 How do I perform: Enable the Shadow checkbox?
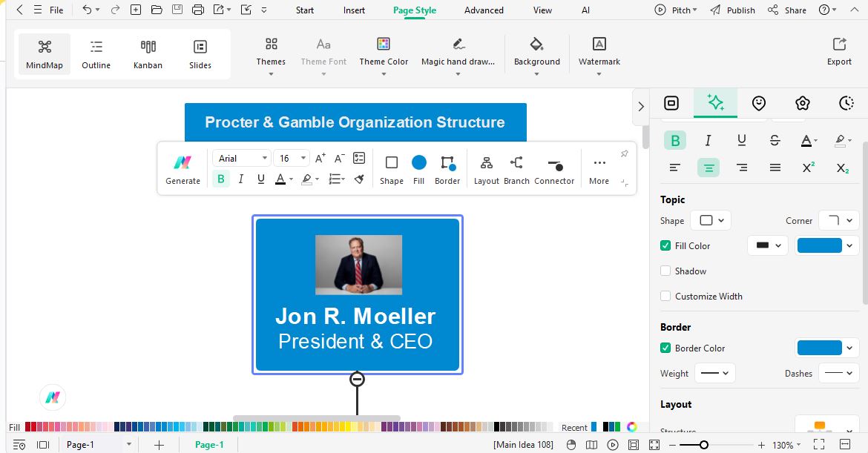pos(665,271)
